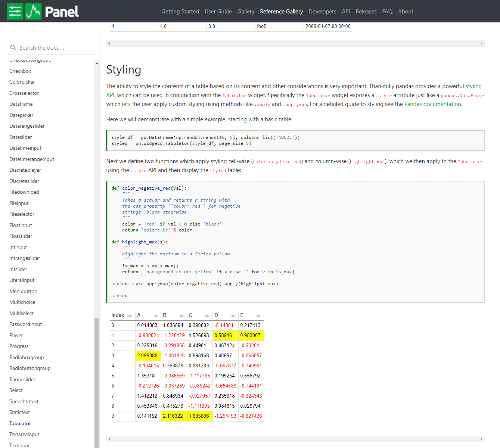Sort table by column C arrow

(x=207, y=315)
